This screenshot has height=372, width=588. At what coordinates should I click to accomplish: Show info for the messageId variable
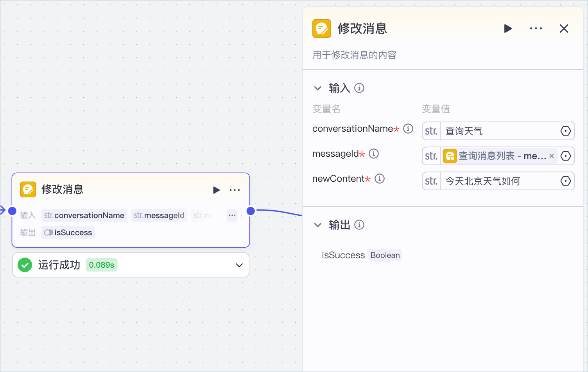click(374, 154)
